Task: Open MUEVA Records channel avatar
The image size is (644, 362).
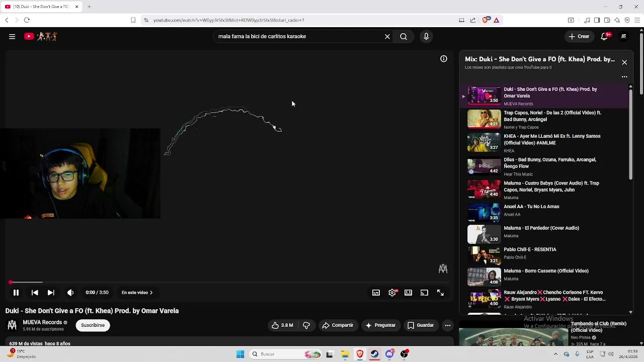Action: point(12,325)
